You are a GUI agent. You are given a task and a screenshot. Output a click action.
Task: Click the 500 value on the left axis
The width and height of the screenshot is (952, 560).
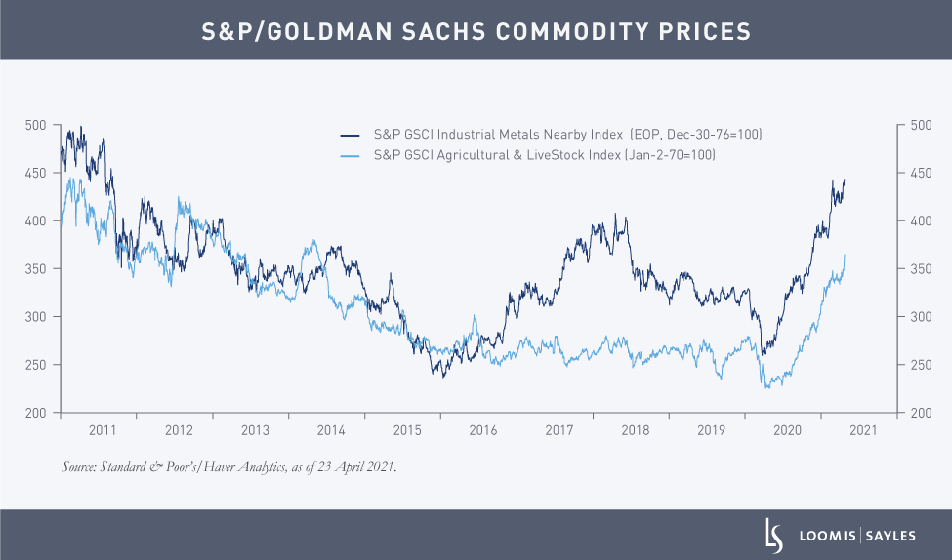[x=36, y=125]
